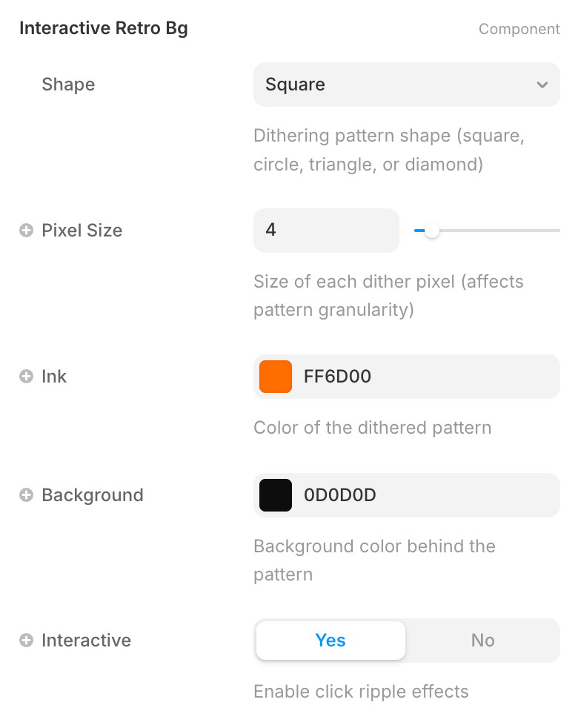
Task: Click the Pixel Size number field
Action: [326, 231]
